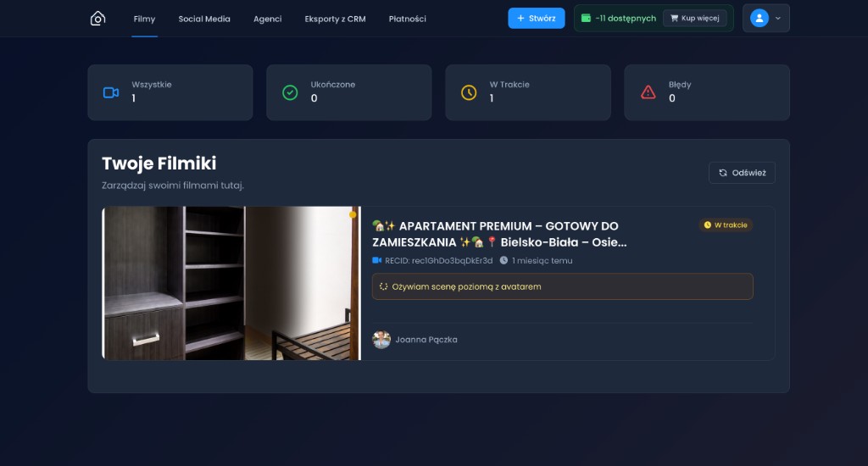Select the Twoje Filmiki heading
Image resolution: width=868 pixels, height=466 pixels.
(x=159, y=164)
